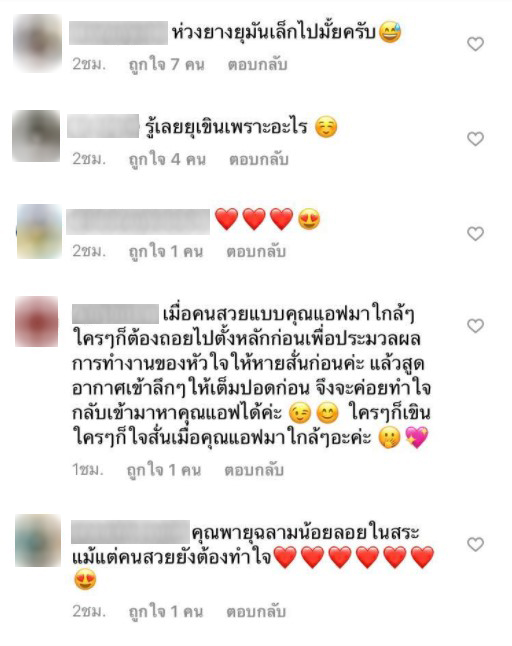This screenshot has width=512, height=646.
Task: View 'ถูกใจ 1 คน' on hearts comment
Action: click(x=166, y=251)
